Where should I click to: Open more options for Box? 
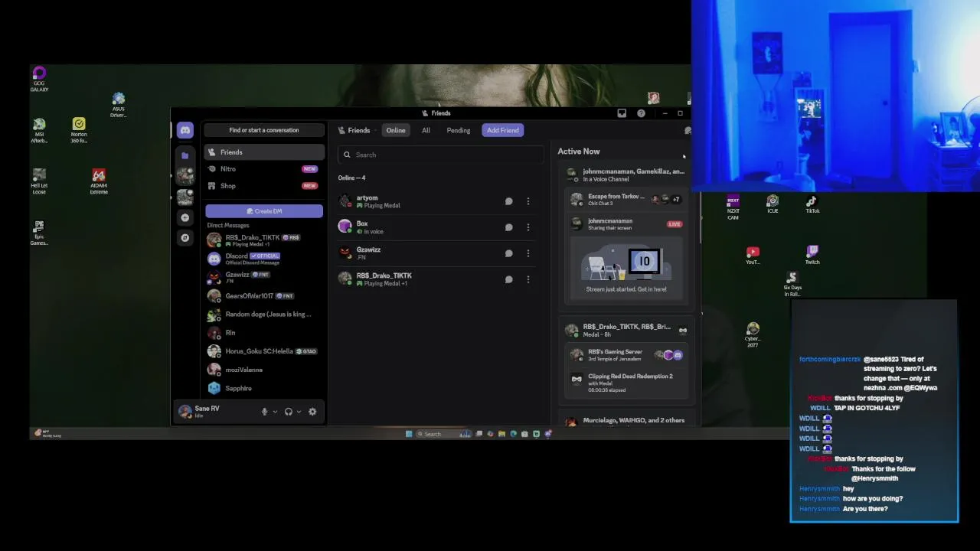click(528, 227)
